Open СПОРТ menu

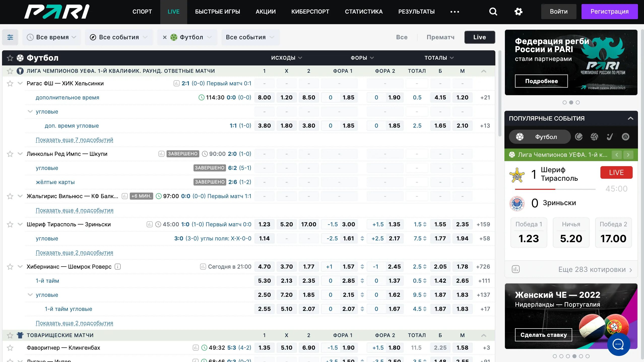[x=142, y=12]
